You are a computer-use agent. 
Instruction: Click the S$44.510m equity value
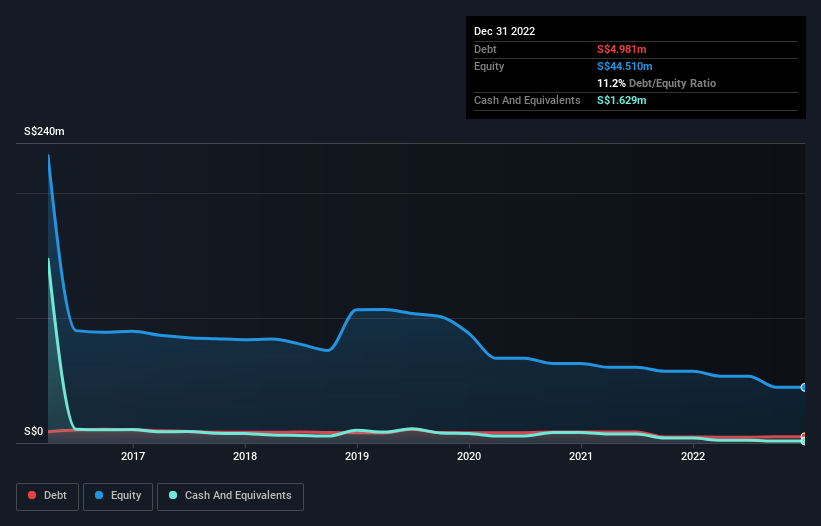pos(625,66)
